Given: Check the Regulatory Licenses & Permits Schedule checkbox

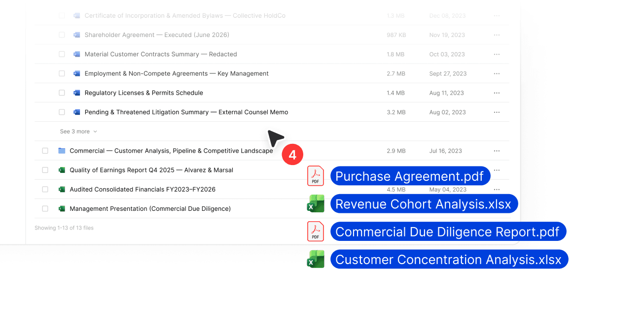Looking at the screenshot, I should pos(62,93).
